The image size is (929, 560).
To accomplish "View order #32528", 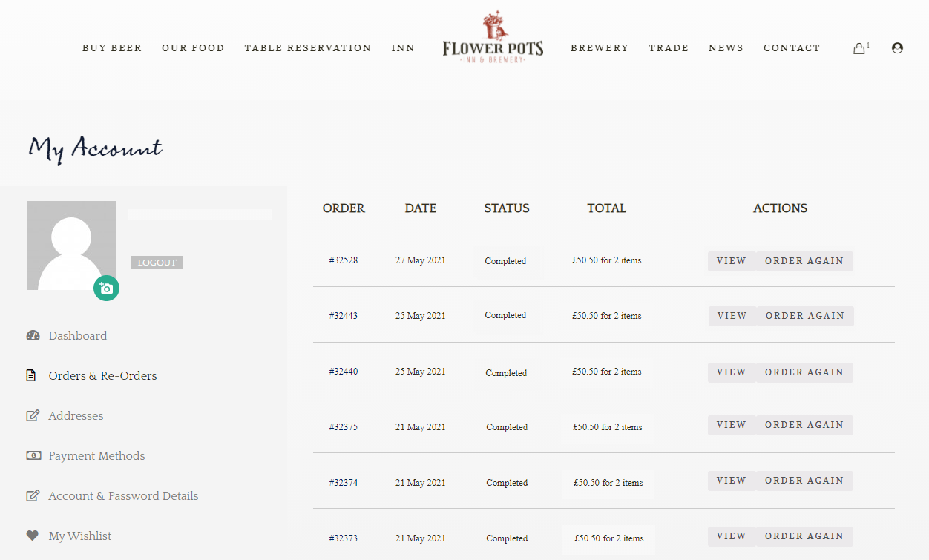I will click(731, 261).
